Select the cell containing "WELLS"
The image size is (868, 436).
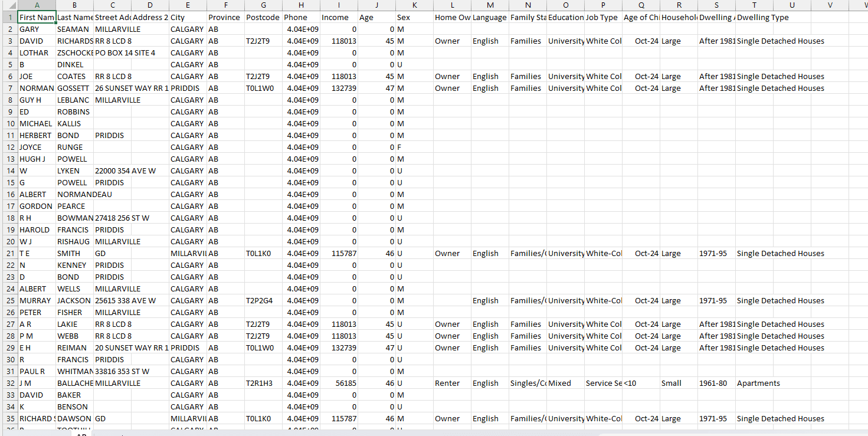75,289
